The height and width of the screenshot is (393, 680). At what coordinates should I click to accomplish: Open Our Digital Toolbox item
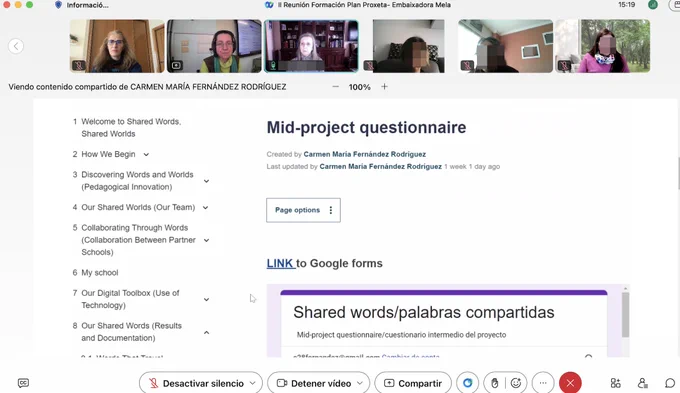click(130, 299)
